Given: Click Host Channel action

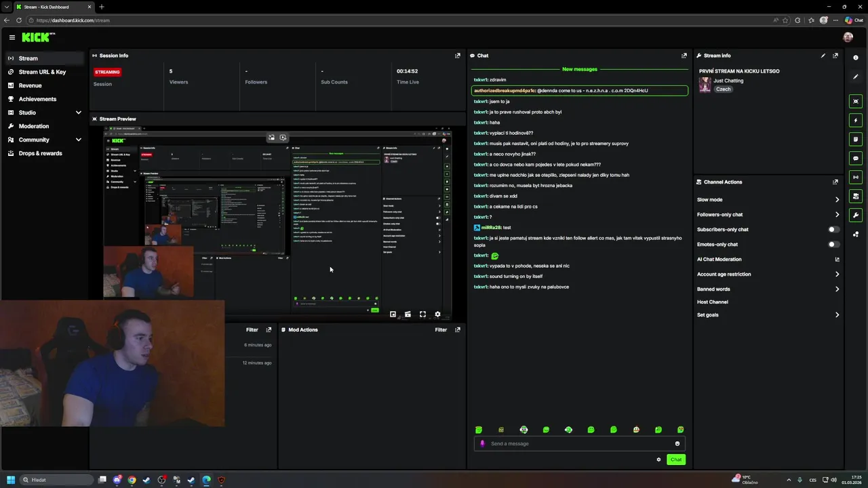Looking at the screenshot, I should [713, 302].
